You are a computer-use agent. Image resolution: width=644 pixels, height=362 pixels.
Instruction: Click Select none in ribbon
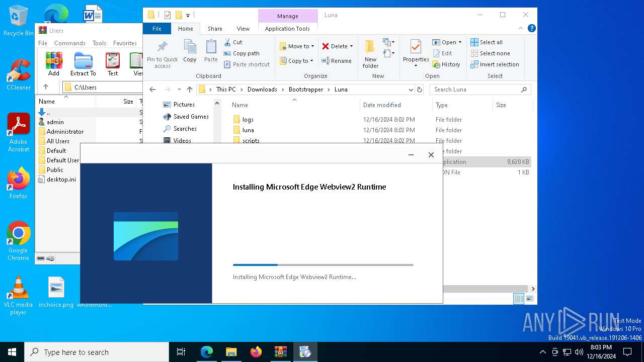(490, 53)
